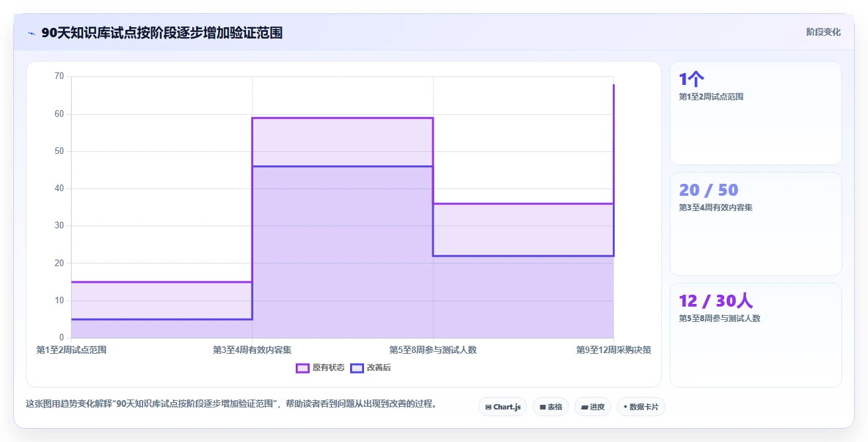The image size is (868, 442).
Task: Click the x-axis label 第1至2周试点范围
Action: 72,350
